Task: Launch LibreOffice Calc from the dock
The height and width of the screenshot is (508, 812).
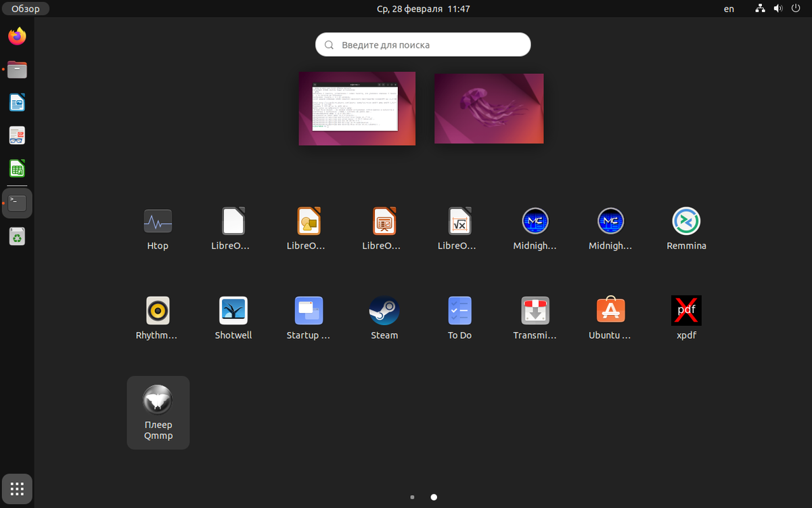Action: pos(17,169)
